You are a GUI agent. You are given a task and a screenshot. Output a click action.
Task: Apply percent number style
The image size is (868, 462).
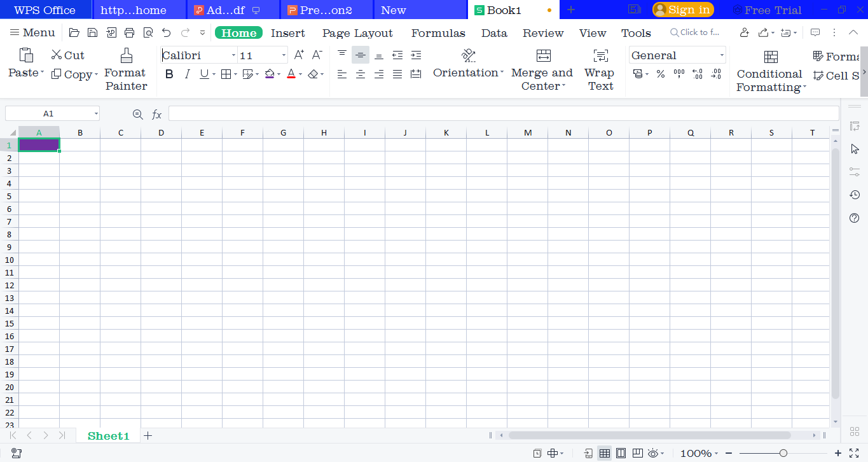[x=659, y=74]
